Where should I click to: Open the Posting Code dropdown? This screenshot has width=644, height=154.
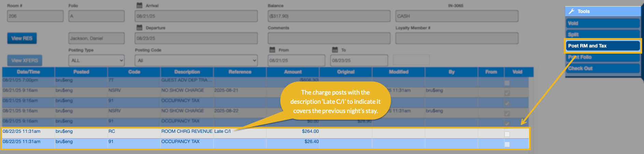coord(196,60)
